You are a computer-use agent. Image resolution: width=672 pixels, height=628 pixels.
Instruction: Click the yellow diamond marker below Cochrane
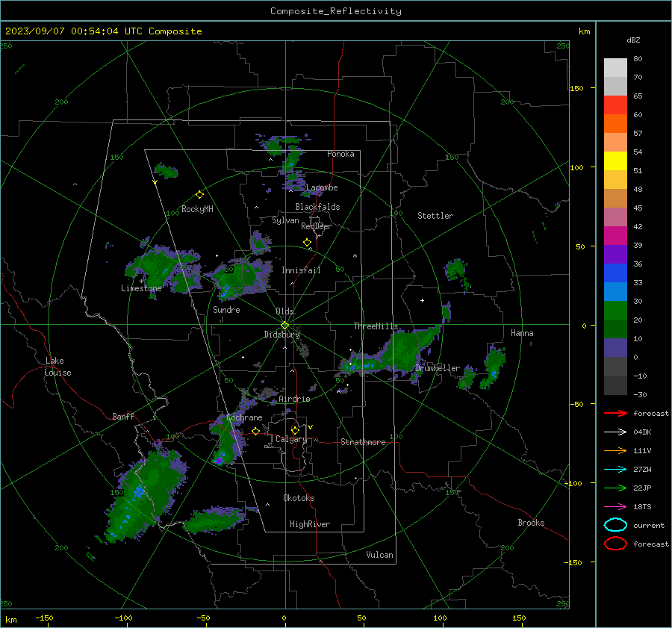click(256, 431)
